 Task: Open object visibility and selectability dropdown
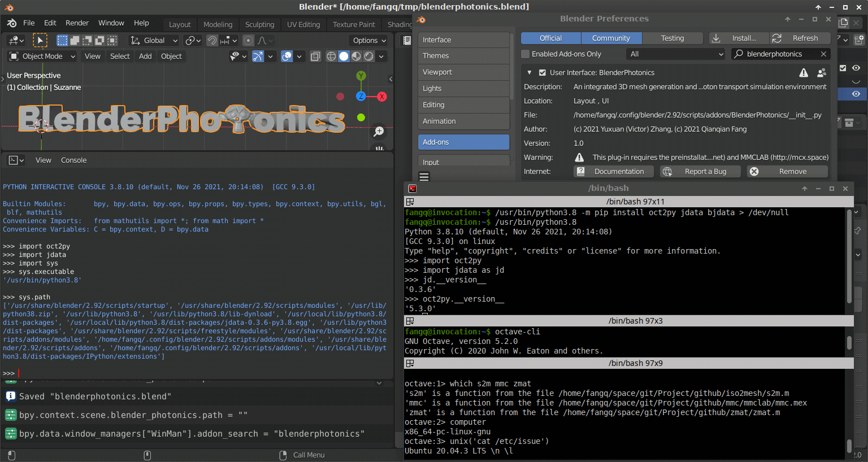point(238,56)
